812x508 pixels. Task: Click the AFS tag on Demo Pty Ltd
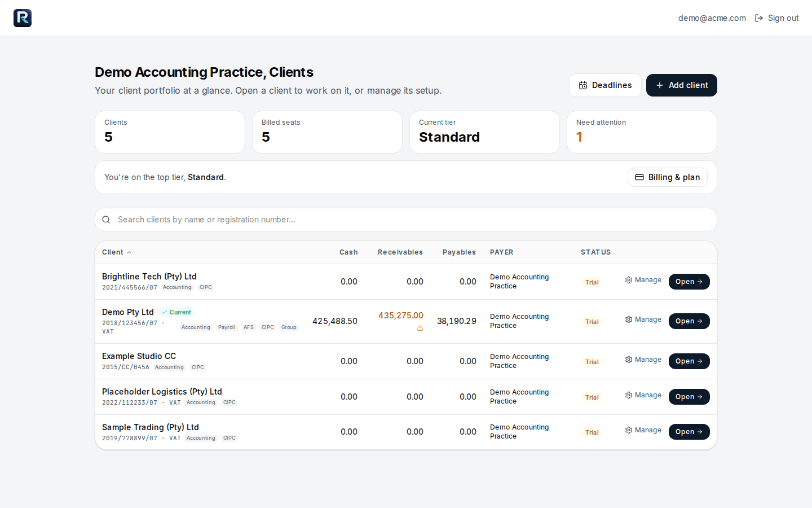click(249, 327)
